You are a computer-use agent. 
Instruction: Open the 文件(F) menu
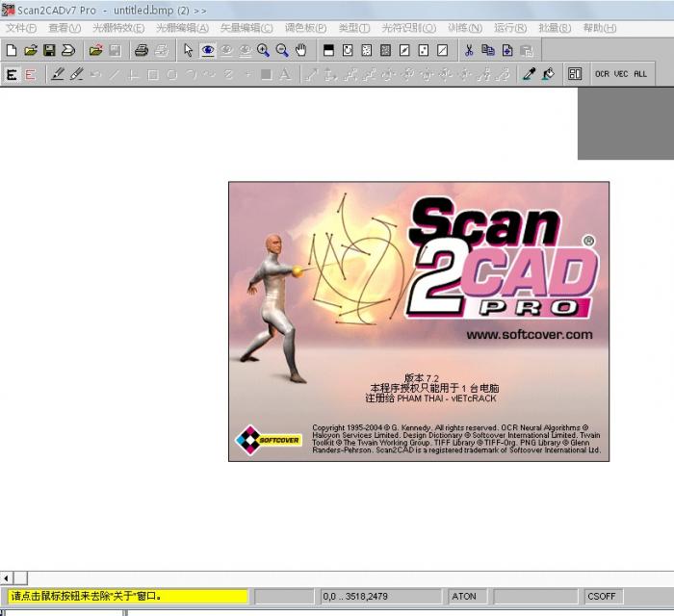coord(21,28)
